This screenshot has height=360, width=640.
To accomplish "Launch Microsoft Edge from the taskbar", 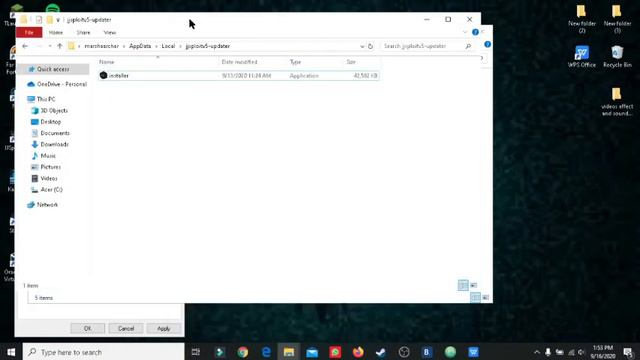I will click(x=266, y=352).
